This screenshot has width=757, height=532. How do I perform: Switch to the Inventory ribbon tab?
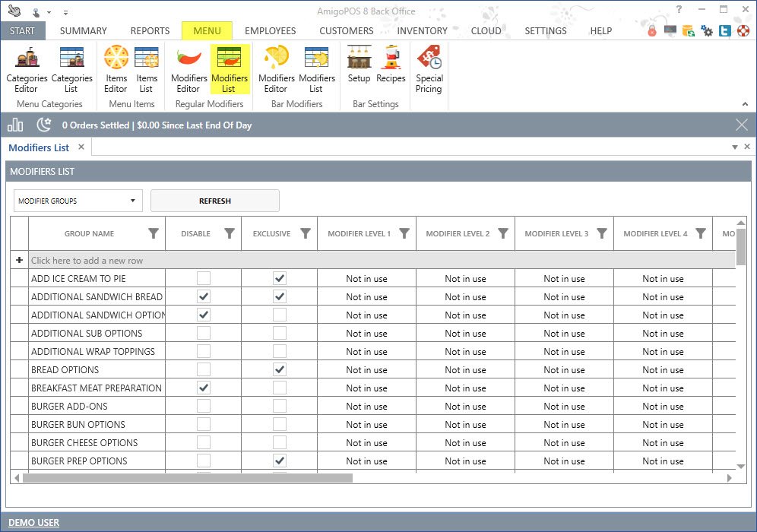pyautogui.click(x=422, y=31)
